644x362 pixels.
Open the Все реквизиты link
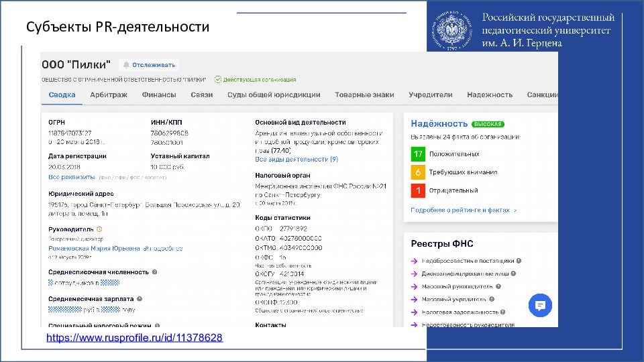coord(72,177)
